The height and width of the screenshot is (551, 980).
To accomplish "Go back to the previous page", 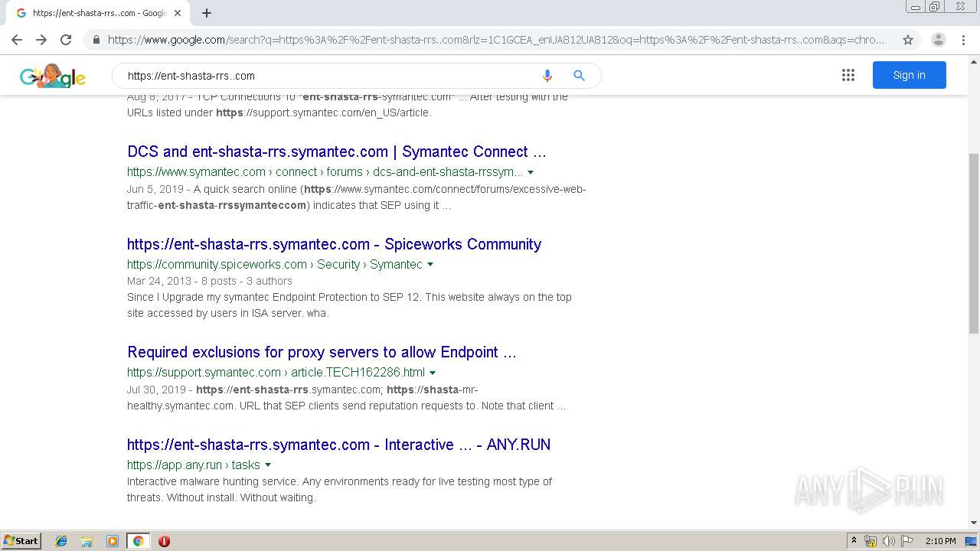I will pos(17,40).
